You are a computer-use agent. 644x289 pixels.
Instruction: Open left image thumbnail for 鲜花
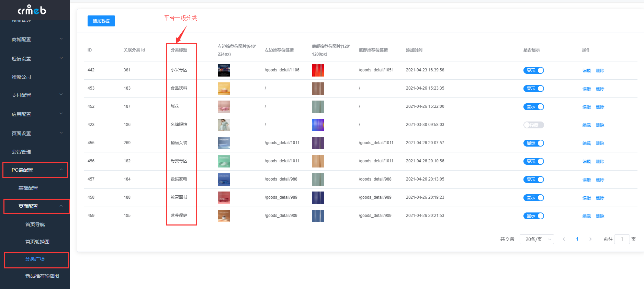[x=224, y=107]
